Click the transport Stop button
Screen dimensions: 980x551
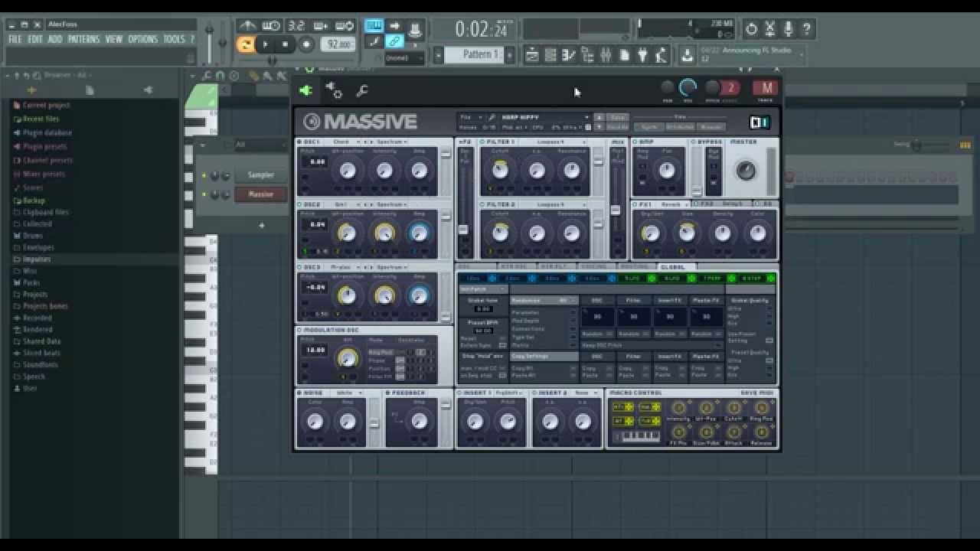point(285,44)
